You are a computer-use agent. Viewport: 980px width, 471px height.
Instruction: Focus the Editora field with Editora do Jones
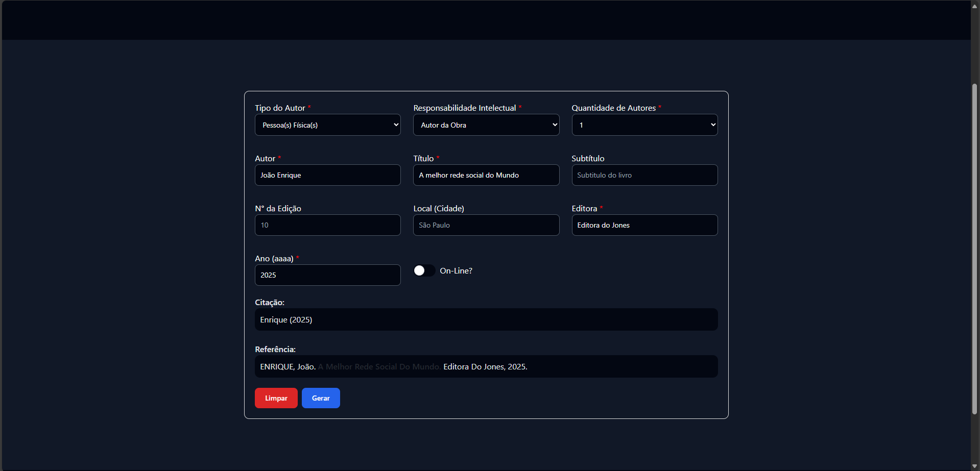(x=644, y=225)
